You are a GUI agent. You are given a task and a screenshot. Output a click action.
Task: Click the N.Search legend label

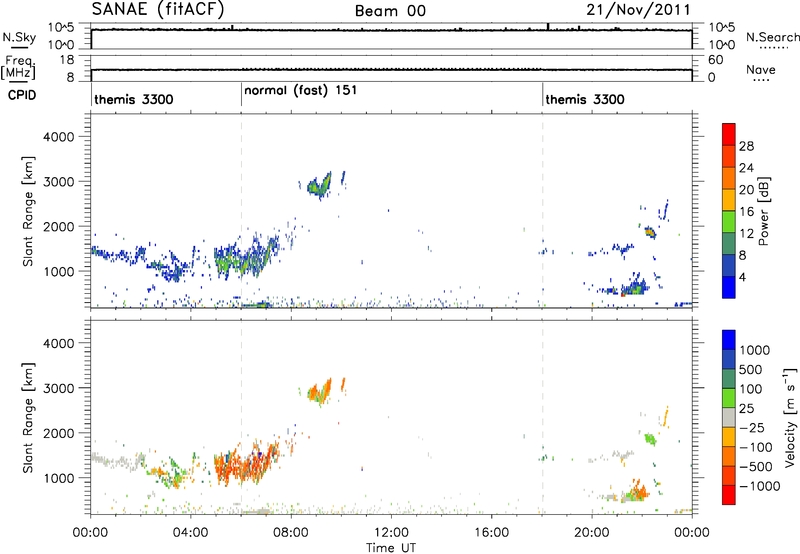point(772,37)
